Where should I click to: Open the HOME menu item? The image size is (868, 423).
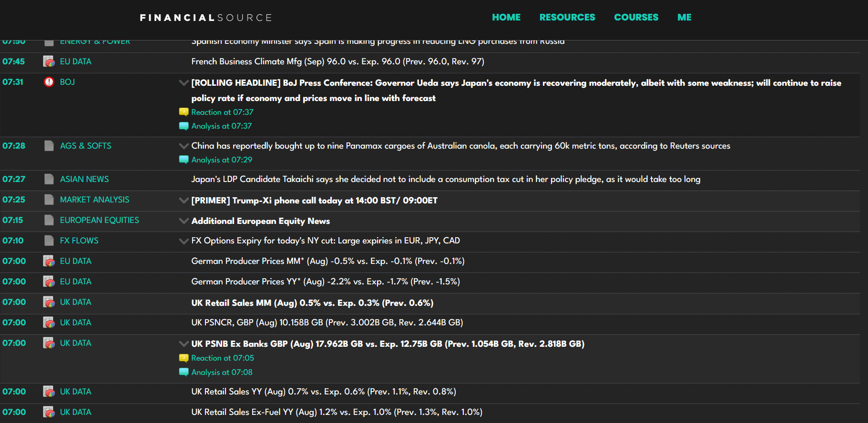click(x=506, y=17)
